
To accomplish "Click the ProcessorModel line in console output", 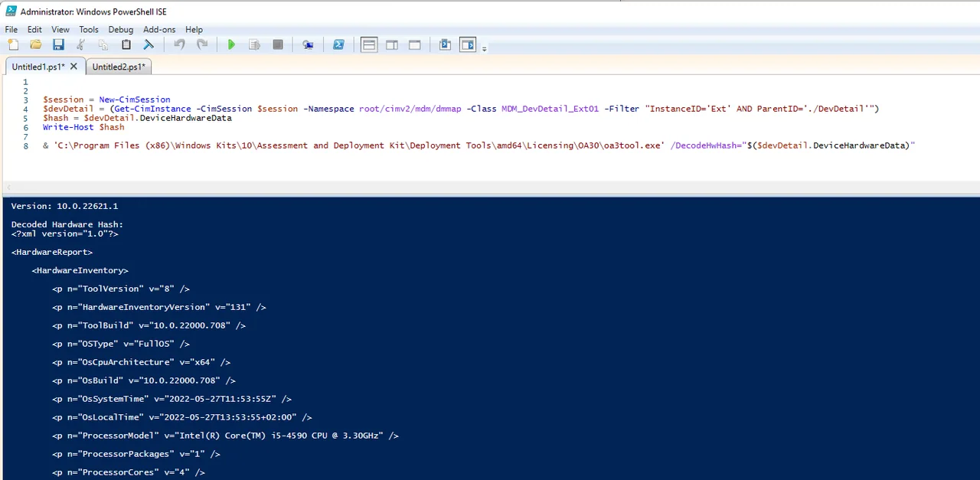I will tap(225, 436).
